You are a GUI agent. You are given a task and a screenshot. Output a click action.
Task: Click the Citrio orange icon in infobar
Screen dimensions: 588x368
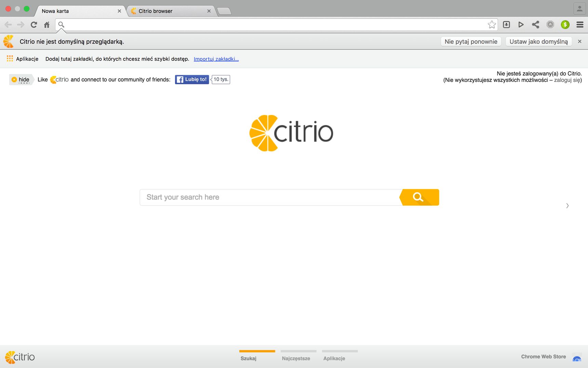[x=9, y=41]
